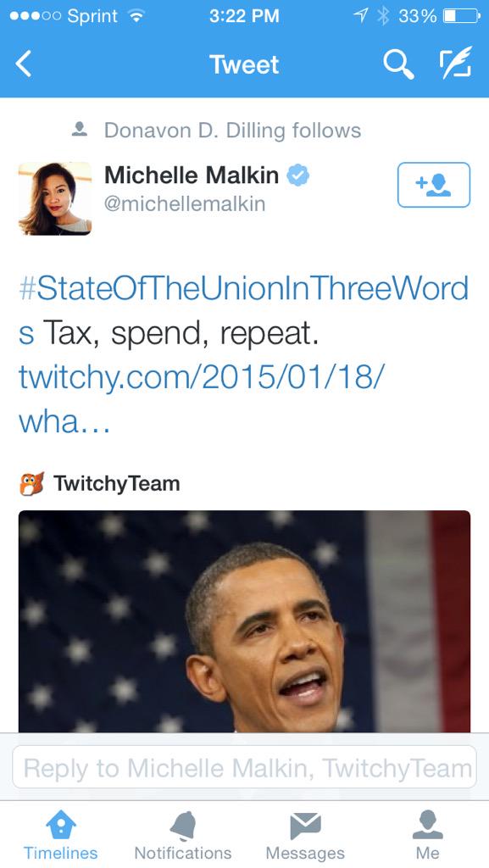The image size is (489, 868).
Task: Tap the Reply to Michelle Malkin field
Action: pyautogui.click(x=244, y=767)
